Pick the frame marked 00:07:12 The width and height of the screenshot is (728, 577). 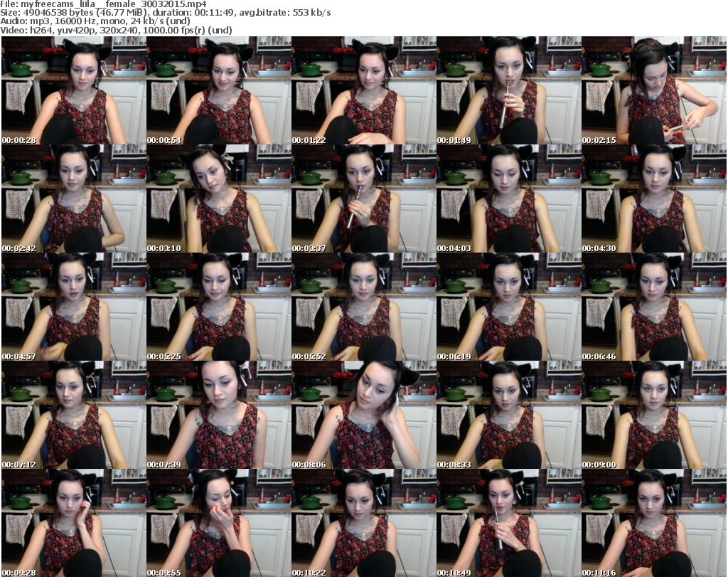73,415
